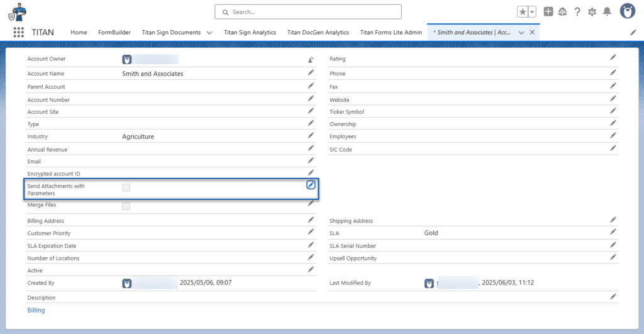Edit the Ownership field pencil

(613, 123)
